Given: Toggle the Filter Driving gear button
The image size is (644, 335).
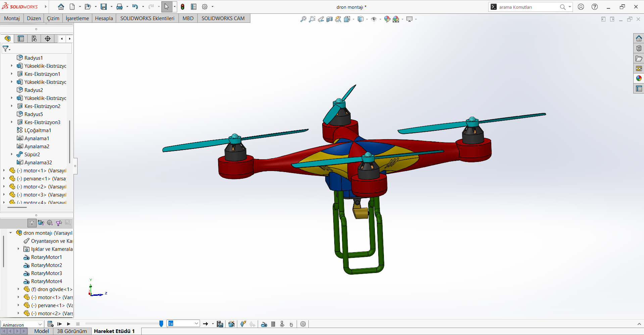Looking at the screenshot, I should pos(50,223).
